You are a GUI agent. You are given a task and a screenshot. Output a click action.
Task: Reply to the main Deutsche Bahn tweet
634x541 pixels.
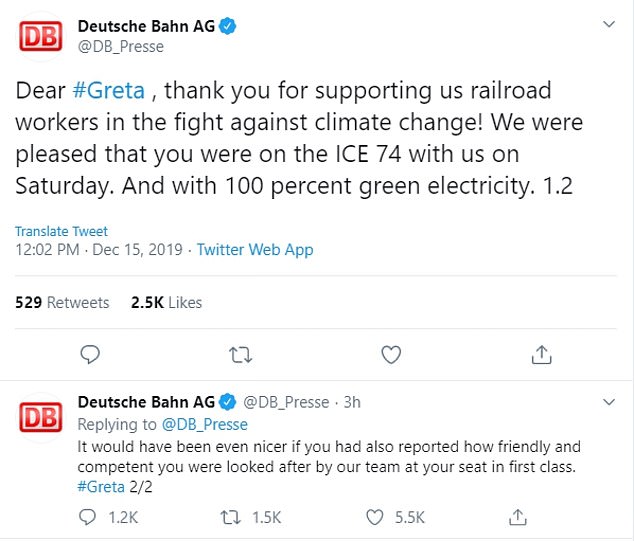point(90,354)
